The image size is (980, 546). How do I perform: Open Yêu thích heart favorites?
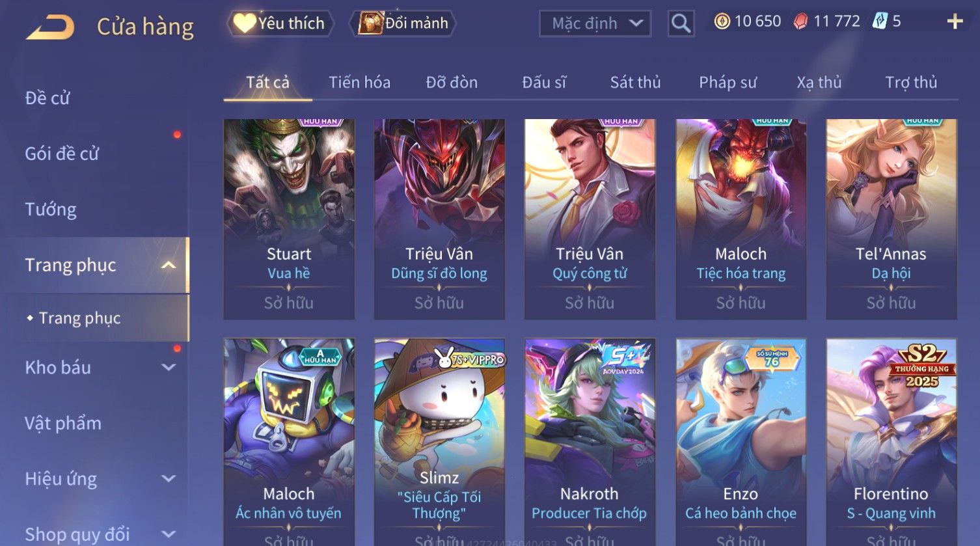click(x=280, y=23)
